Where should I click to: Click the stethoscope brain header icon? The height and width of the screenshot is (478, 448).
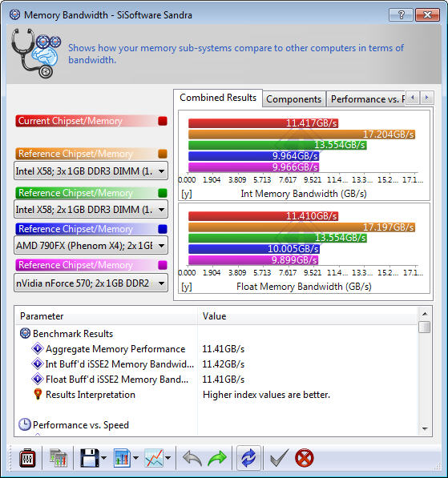click(36, 53)
